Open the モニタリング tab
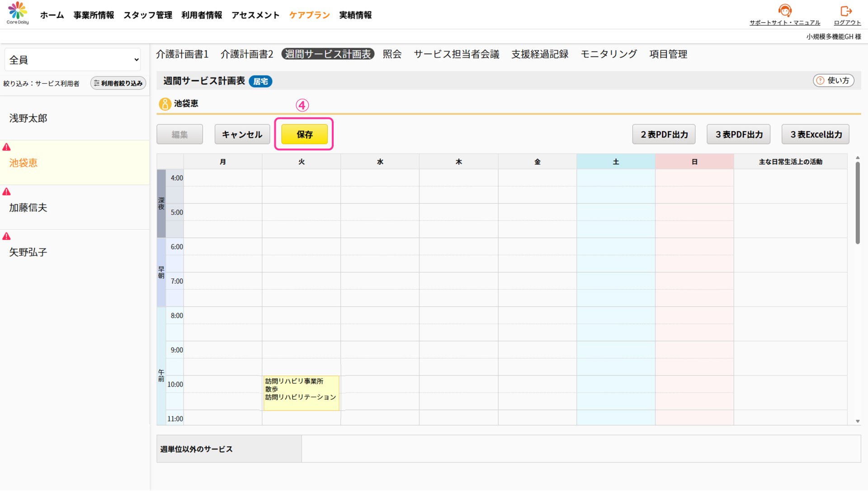Image resolution: width=868 pixels, height=491 pixels. coord(609,54)
